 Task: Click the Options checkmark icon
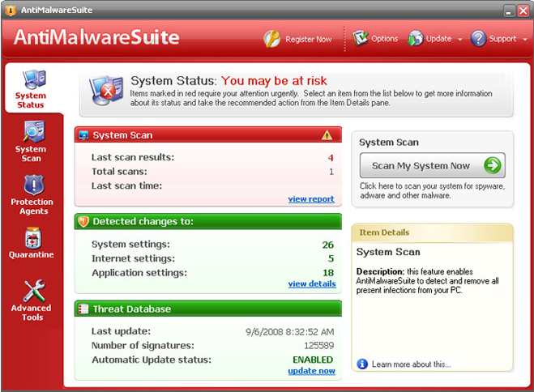(361, 38)
